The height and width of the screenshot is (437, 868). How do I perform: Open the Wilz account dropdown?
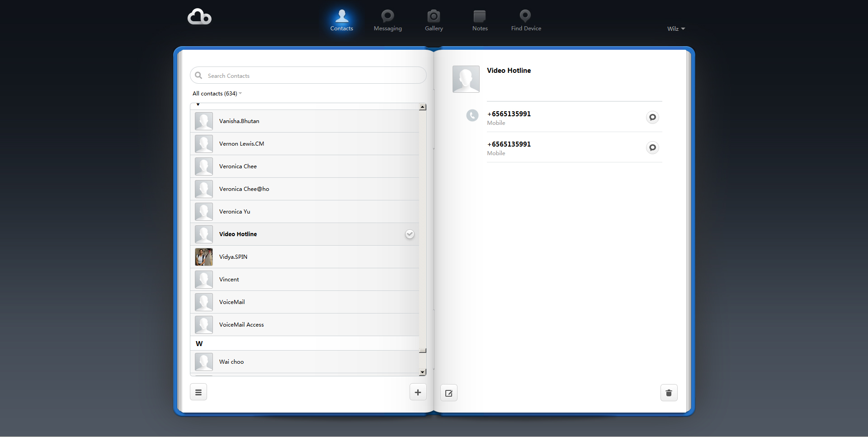click(x=676, y=28)
